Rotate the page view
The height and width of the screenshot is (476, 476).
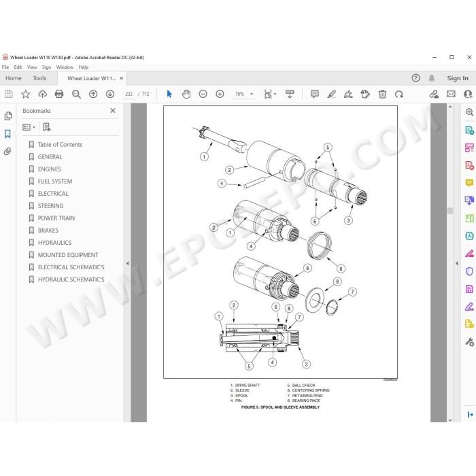coord(399,94)
